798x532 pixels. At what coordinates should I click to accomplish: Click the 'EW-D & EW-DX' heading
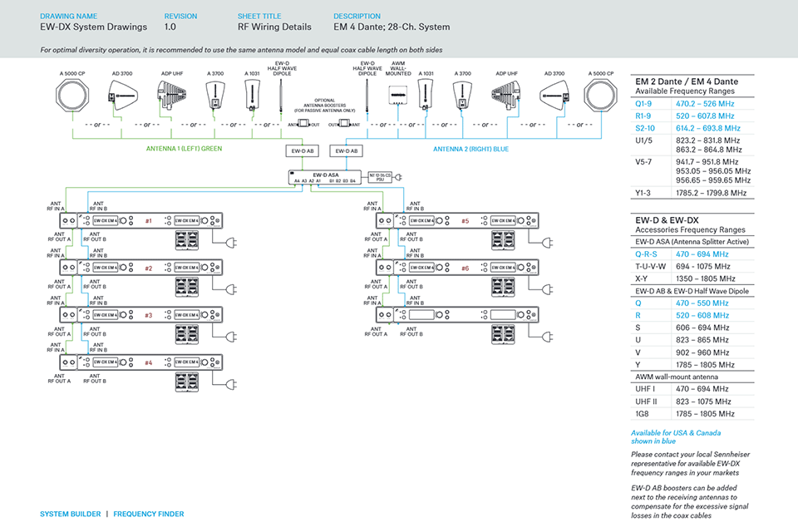pyautogui.click(x=667, y=220)
